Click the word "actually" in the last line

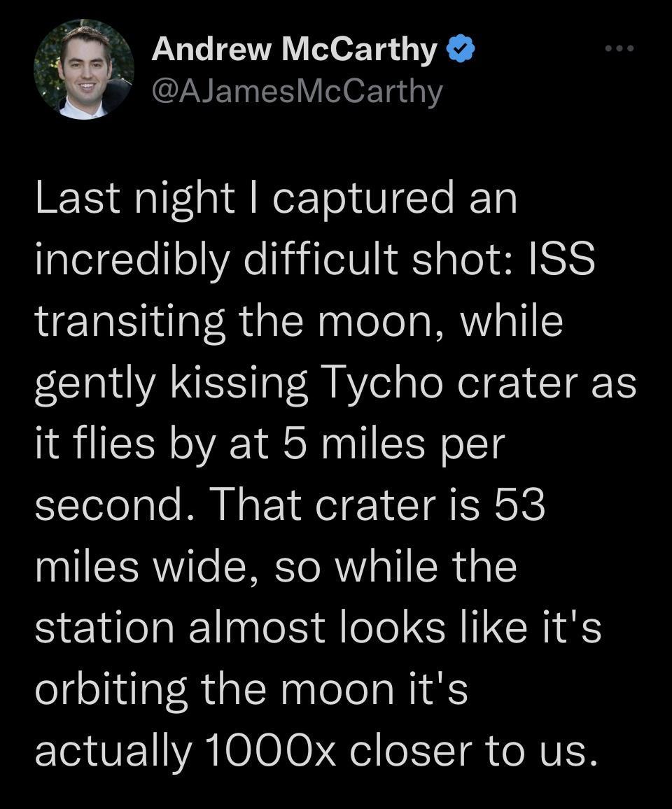[x=113, y=750]
